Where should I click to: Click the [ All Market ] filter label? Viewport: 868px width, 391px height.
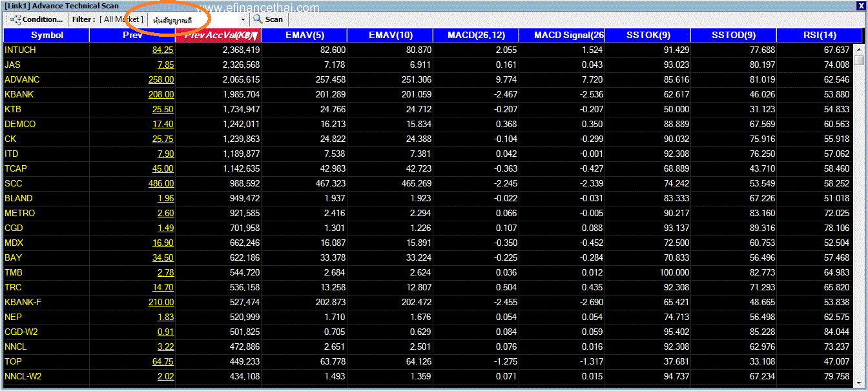pyautogui.click(x=122, y=19)
